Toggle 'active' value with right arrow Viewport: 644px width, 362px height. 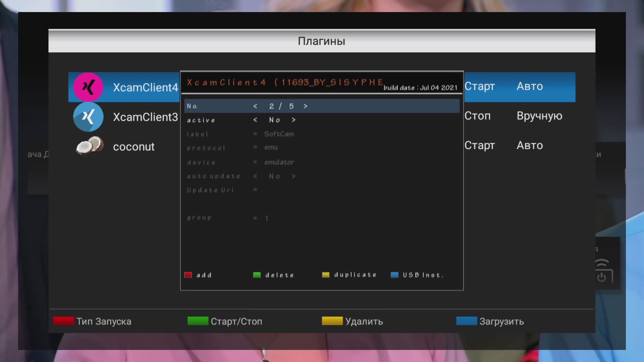coord(293,120)
